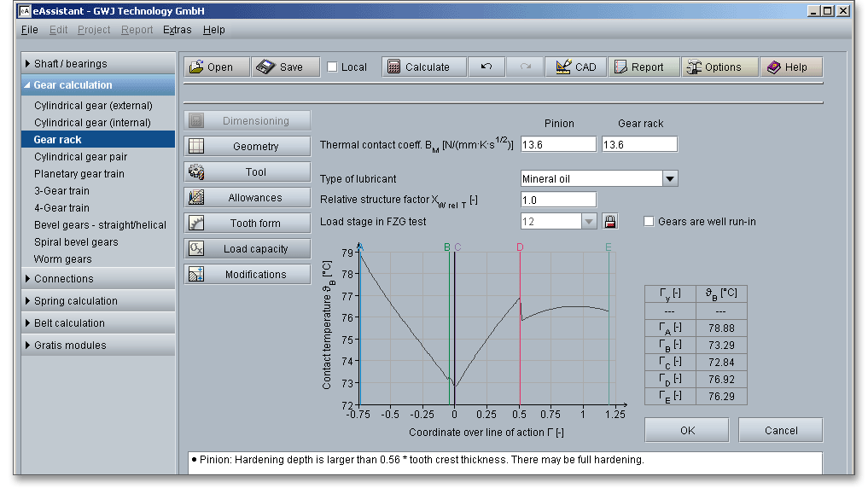Select Planetary gear train in sidebar
The image size is (868, 488).
point(79,174)
